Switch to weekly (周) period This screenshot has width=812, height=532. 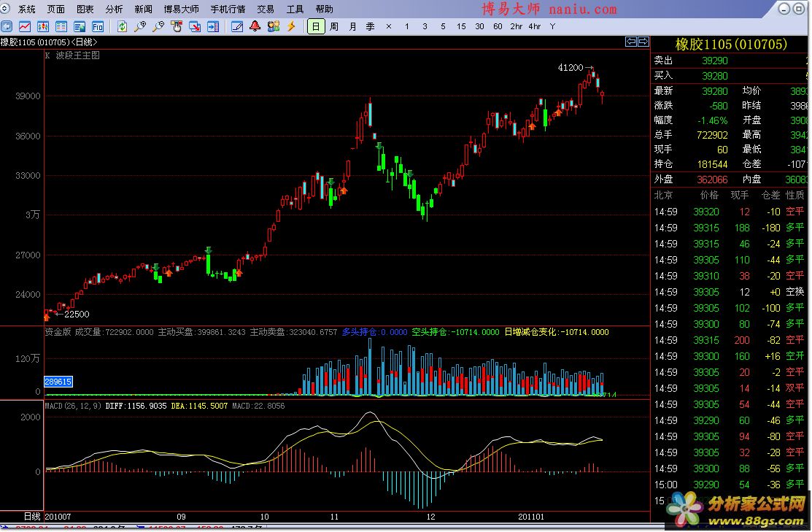[333, 26]
